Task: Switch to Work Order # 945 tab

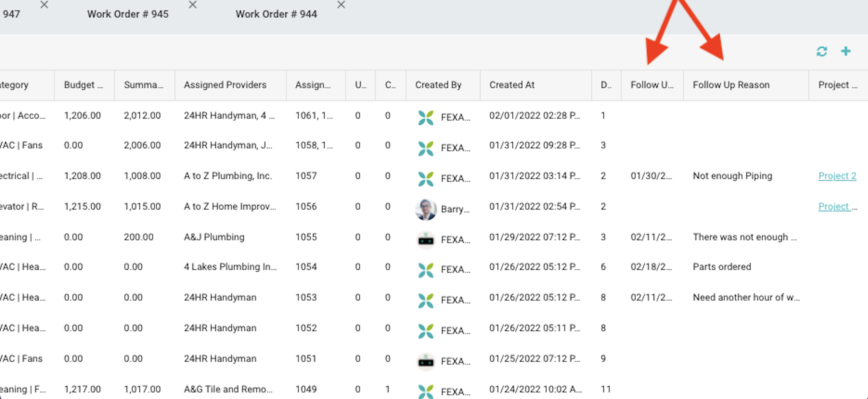Action: click(x=128, y=14)
